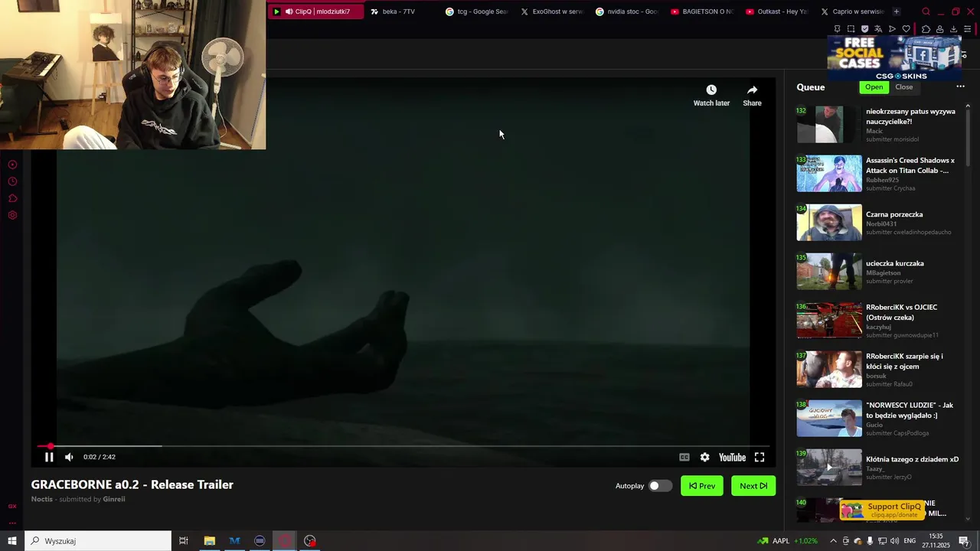Image resolution: width=980 pixels, height=551 pixels.
Task: Switch to the 'Caprio w serwisie' tab
Action: tap(851, 11)
